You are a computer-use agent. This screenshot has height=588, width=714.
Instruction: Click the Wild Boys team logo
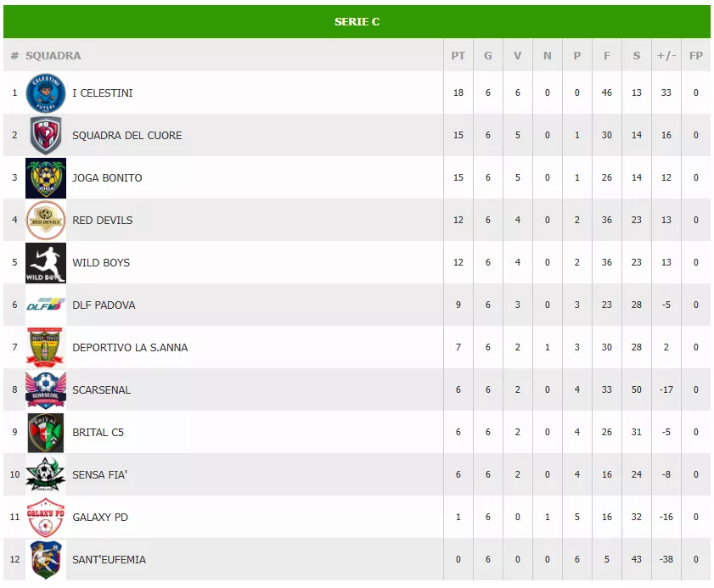(46, 263)
